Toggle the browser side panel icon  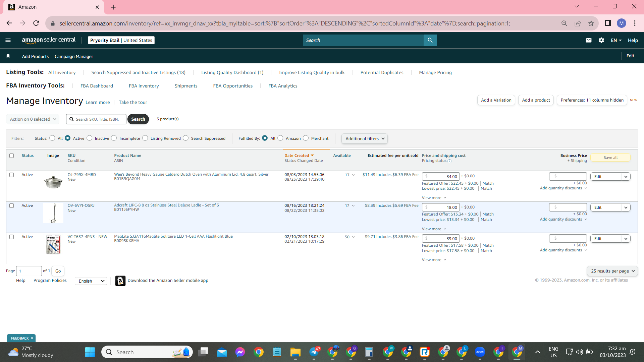(608, 23)
